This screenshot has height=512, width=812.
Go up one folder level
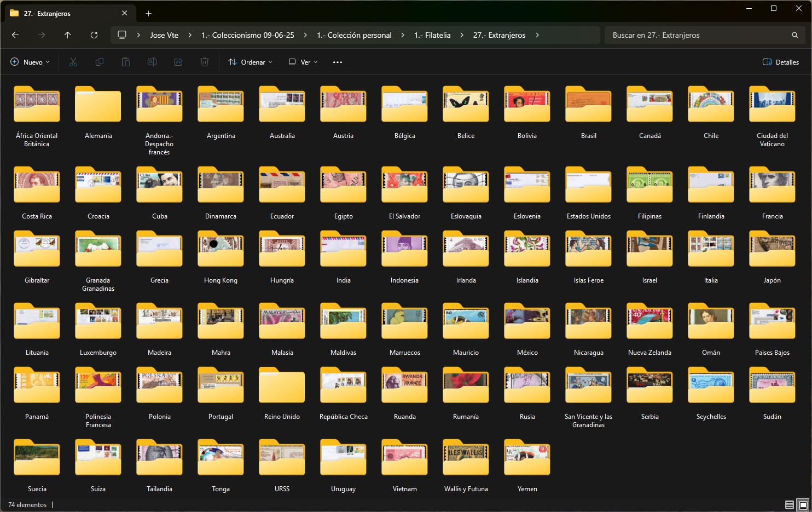(x=68, y=35)
